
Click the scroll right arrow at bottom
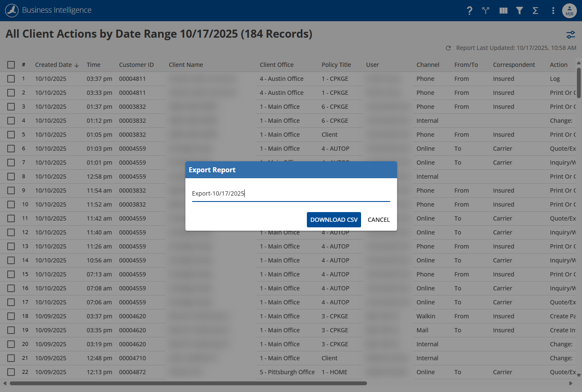tap(571, 384)
